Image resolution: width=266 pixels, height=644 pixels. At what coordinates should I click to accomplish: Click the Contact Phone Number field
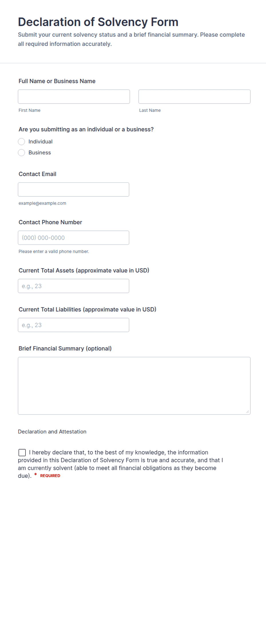pos(74,238)
